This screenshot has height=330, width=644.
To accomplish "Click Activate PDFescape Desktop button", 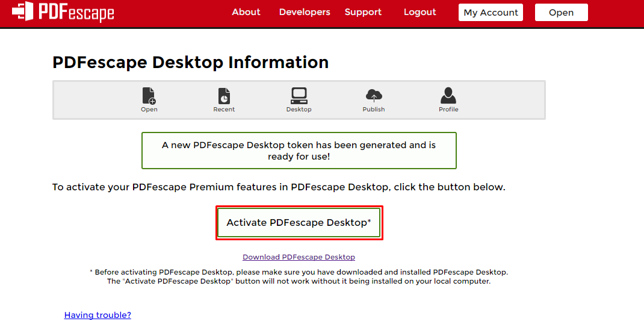I will [x=299, y=223].
